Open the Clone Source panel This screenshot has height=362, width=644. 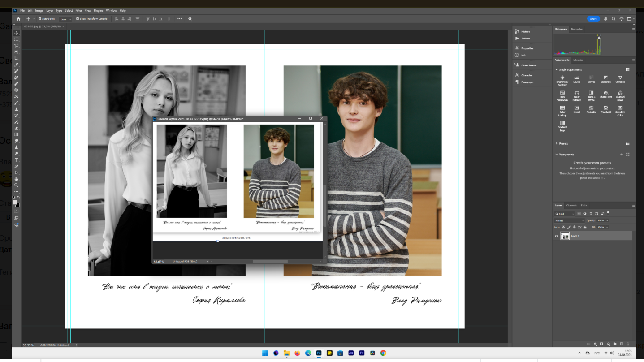coord(528,65)
